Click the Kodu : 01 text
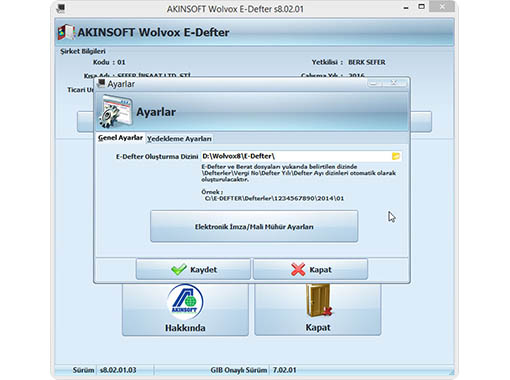 (109, 62)
